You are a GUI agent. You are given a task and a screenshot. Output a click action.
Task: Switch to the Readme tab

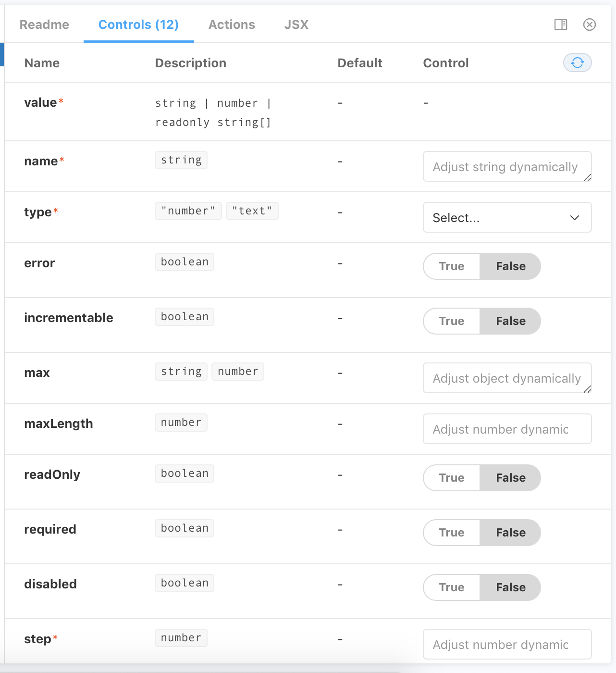(44, 25)
